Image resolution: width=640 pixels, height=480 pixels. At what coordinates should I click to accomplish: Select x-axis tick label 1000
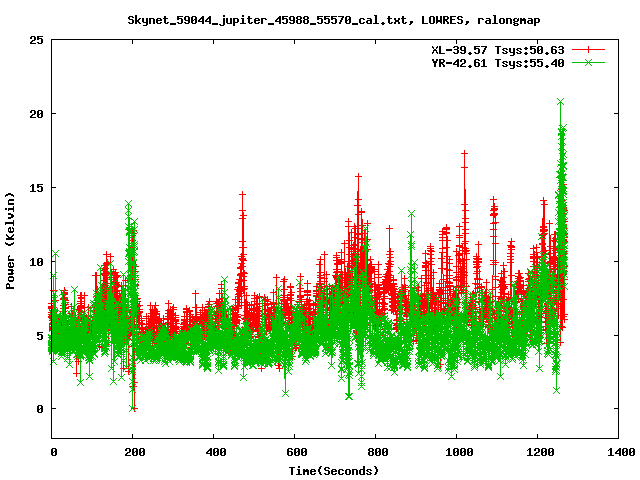coord(459,452)
